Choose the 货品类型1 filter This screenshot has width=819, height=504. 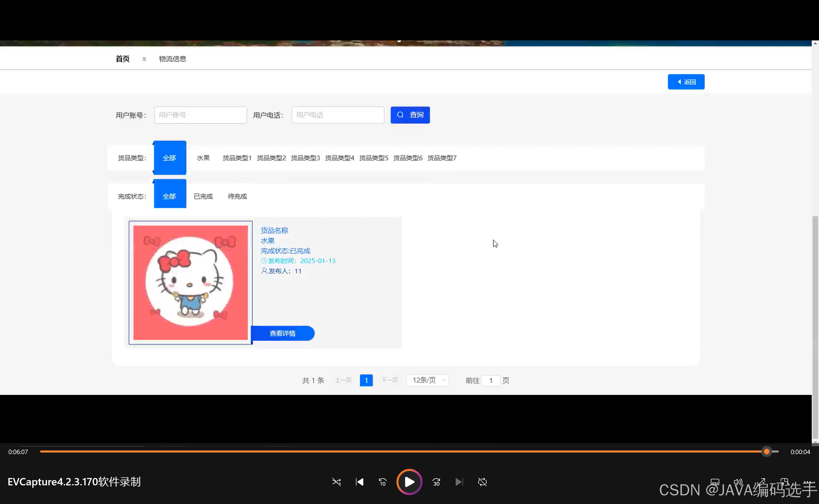pyautogui.click(x=237, y=158)
